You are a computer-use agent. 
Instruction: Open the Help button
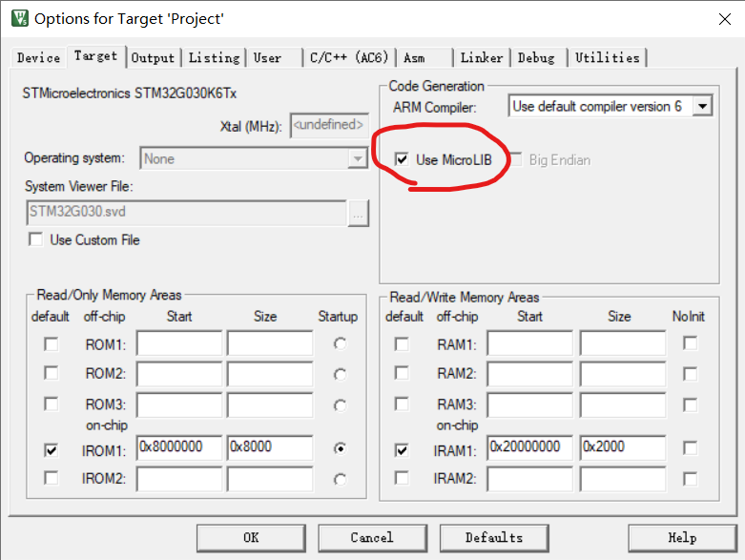tap(682, 538)
